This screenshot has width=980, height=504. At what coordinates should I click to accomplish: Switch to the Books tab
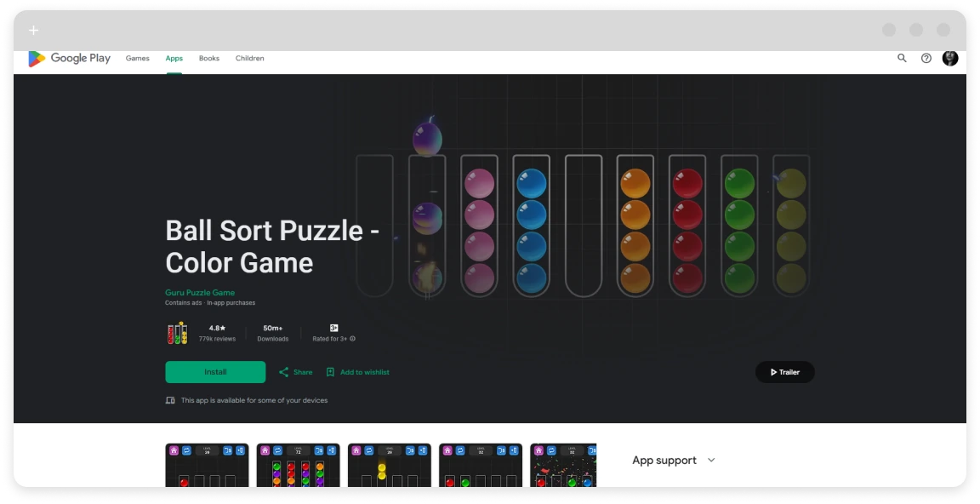[208, 58]
